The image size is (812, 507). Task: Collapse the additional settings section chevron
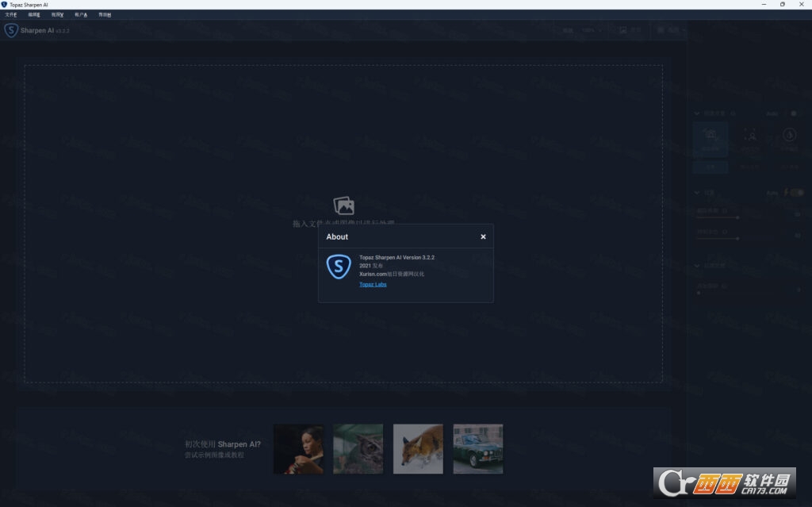pos(697,266)
